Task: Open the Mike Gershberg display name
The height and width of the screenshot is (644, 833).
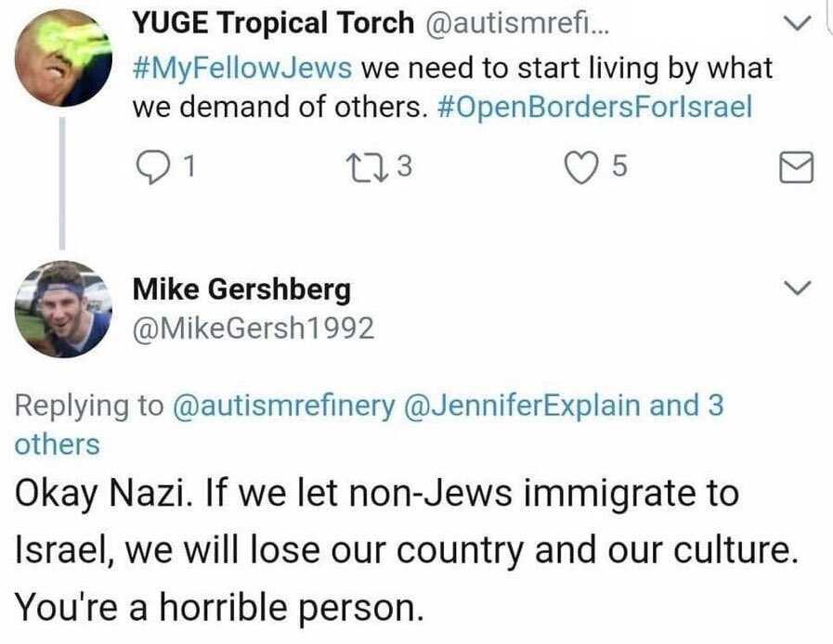Action: [x=241, y=290]
